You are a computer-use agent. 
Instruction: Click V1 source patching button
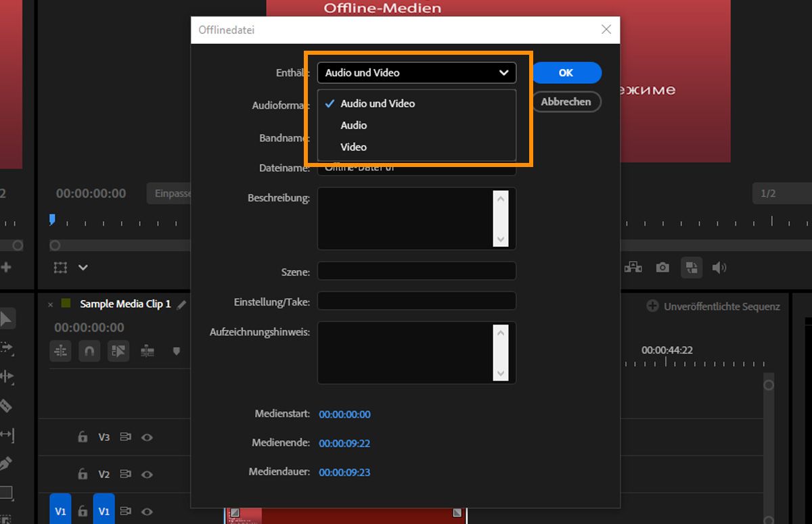click(x=61, y=510)
